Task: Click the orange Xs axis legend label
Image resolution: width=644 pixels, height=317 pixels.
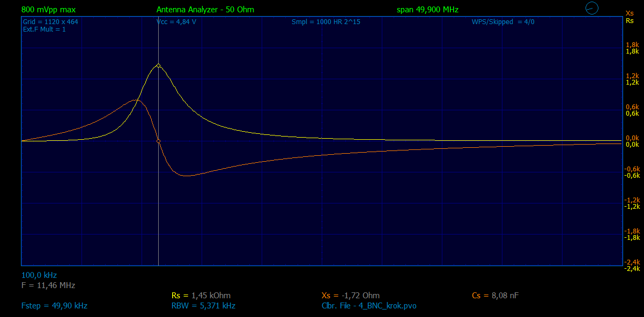Action: click(630, 13)
